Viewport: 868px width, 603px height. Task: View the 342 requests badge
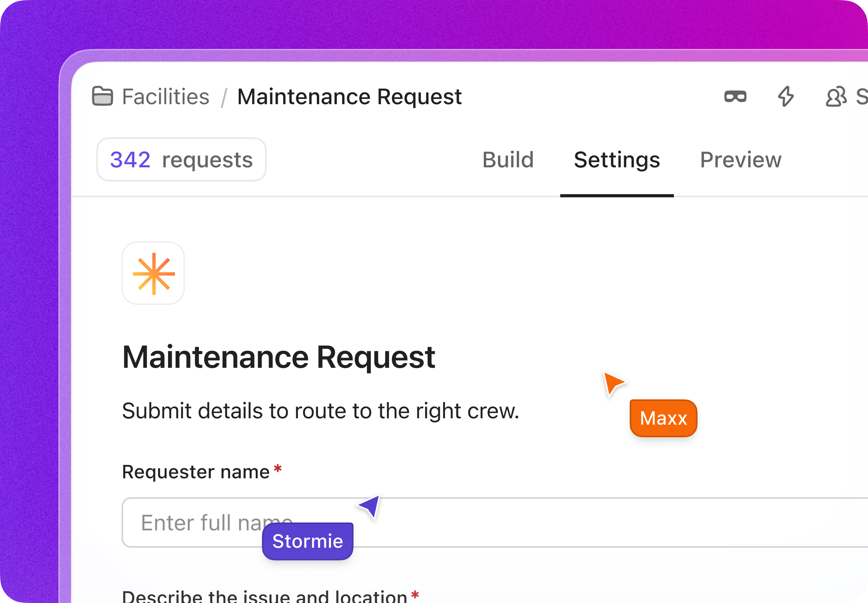click(x=181, y=159)
